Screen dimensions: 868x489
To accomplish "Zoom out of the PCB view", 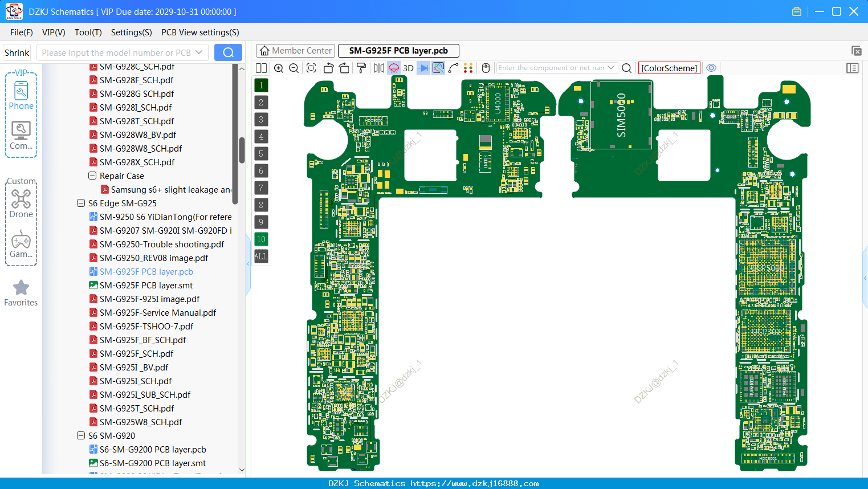I will pyautogui.click(x=294, y=68).
